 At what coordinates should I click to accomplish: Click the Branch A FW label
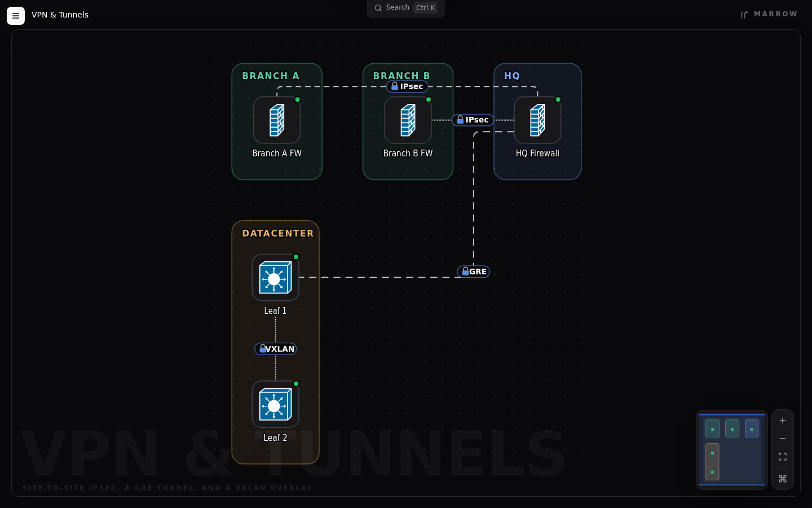[277, 154]
